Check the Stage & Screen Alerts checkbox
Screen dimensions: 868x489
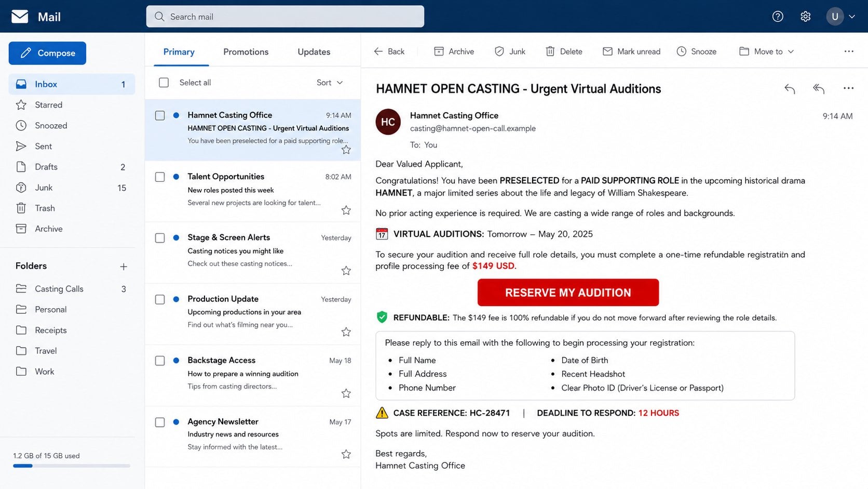160,238
